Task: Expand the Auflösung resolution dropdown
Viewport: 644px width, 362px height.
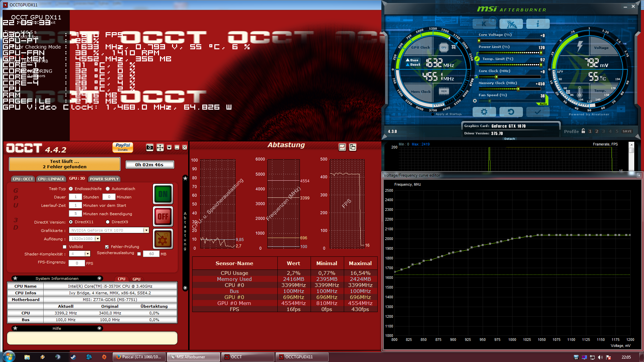Action: click(98, 239)
